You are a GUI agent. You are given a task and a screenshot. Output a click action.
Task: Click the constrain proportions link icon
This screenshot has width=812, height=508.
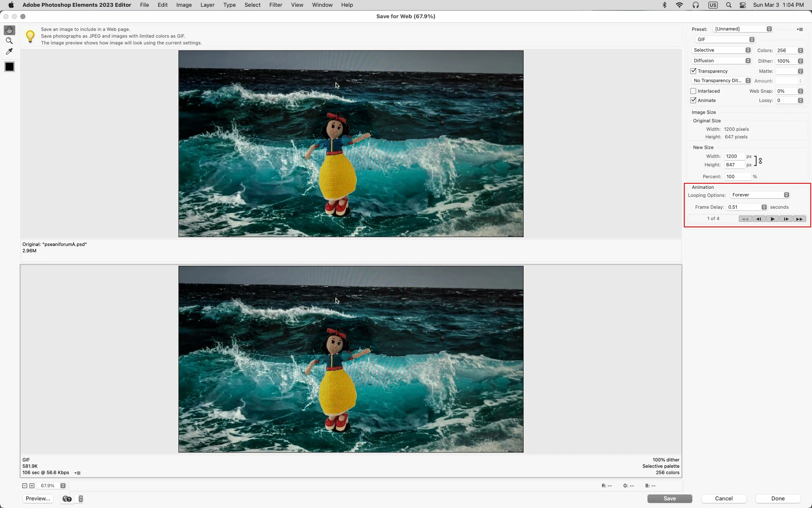760,161
